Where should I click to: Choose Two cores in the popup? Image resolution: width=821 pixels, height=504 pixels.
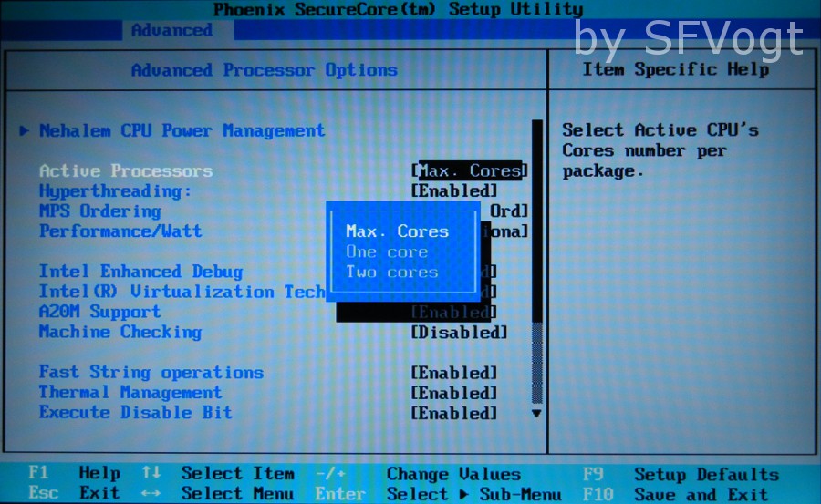click(392, 273)
